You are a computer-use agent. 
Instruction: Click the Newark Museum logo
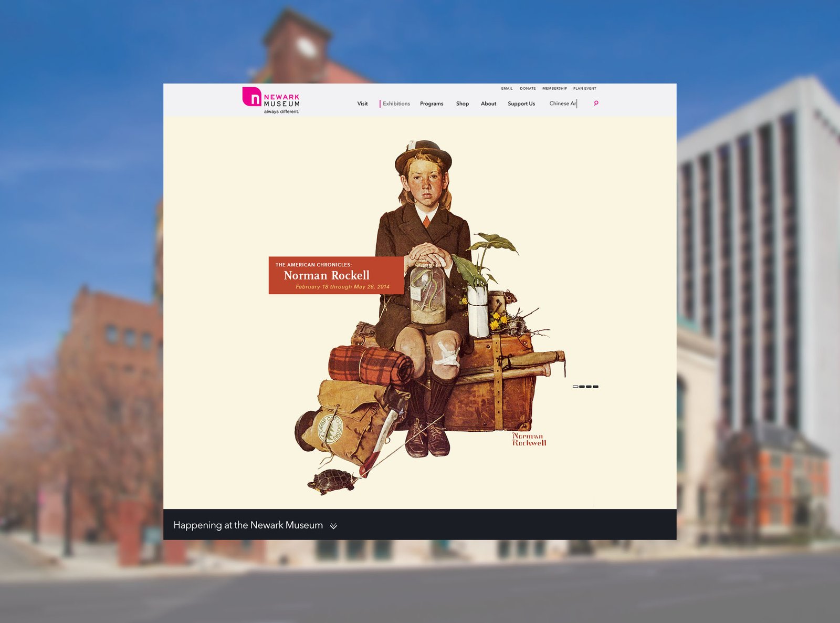tap(271, 100)
